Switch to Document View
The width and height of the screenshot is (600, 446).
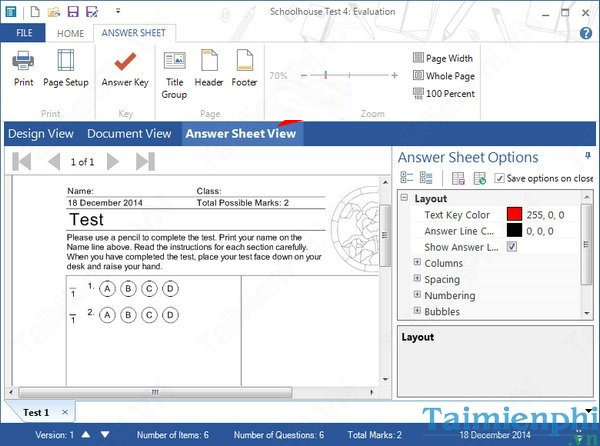129,133
